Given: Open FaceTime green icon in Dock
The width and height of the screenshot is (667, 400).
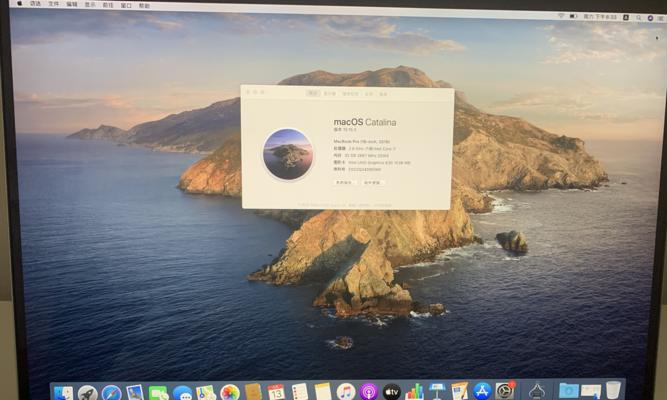Looking at the screenshot, I should pyautogui.click(x=159, y=393).
